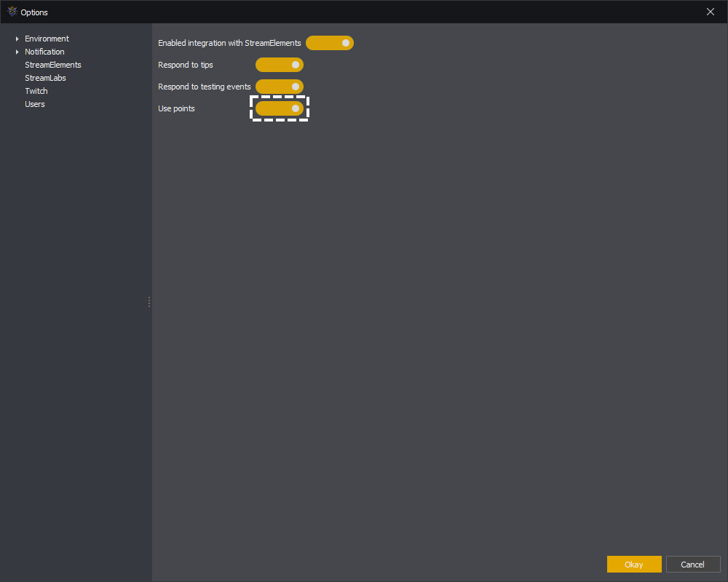This screenshot has width=728, height=582.
Task: Close the Options window
Action: (711, 12)
